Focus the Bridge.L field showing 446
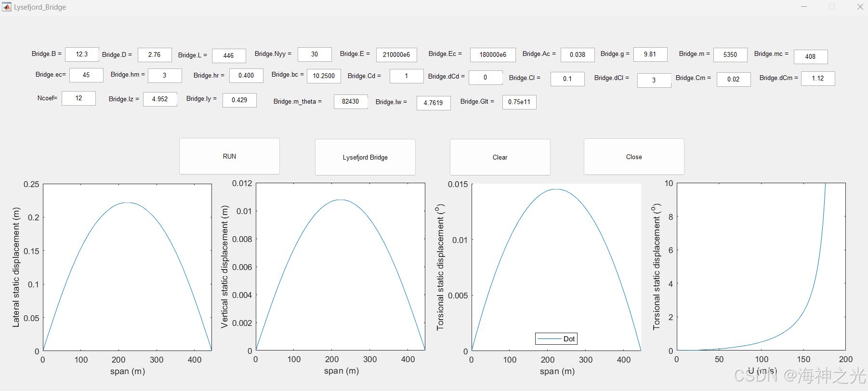Image resolution: width=868 pixels, height=391 pixels. [x=229, y=55]
